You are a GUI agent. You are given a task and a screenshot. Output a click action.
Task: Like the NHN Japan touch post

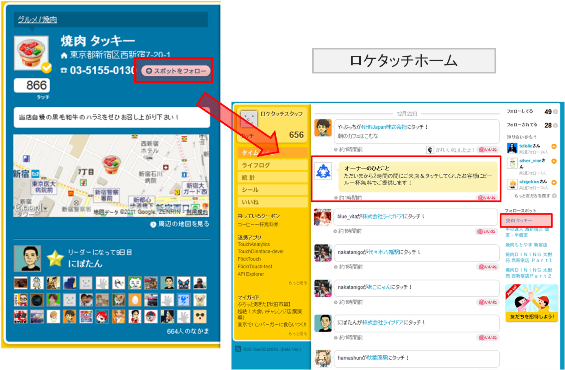488,150
